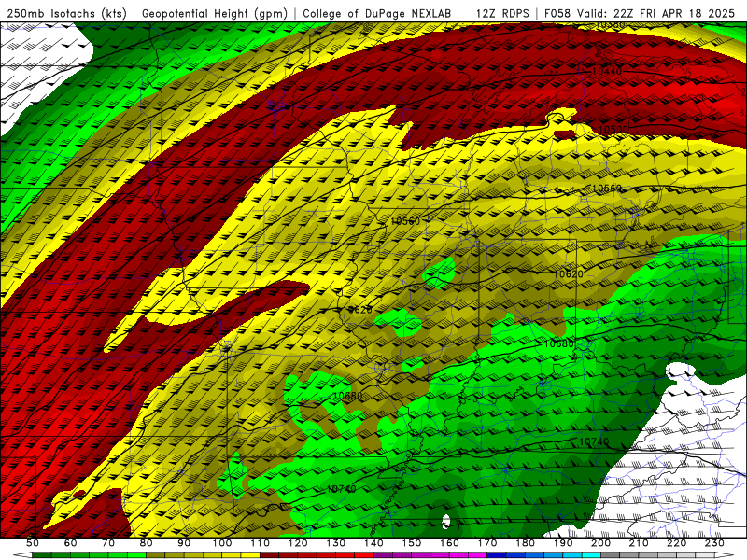Click the eastern 10560 contour label
747x560 pixels.
click(606, 189)
